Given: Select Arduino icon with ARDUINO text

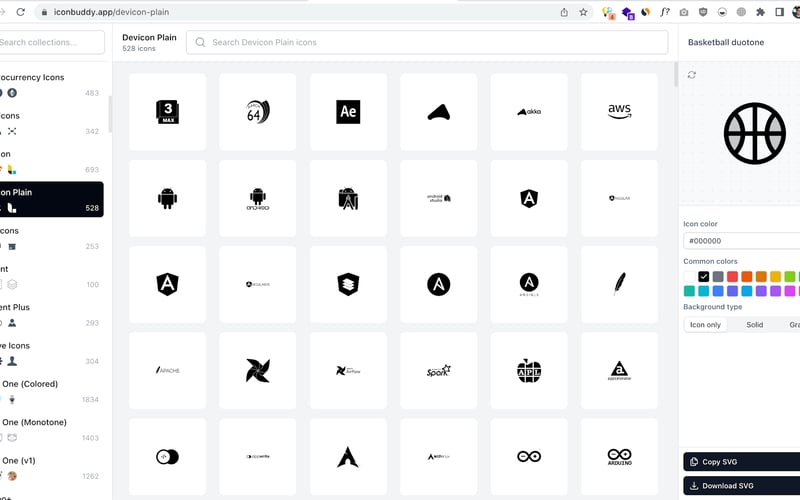Looking at the screenshot, I should pos(619,457).
